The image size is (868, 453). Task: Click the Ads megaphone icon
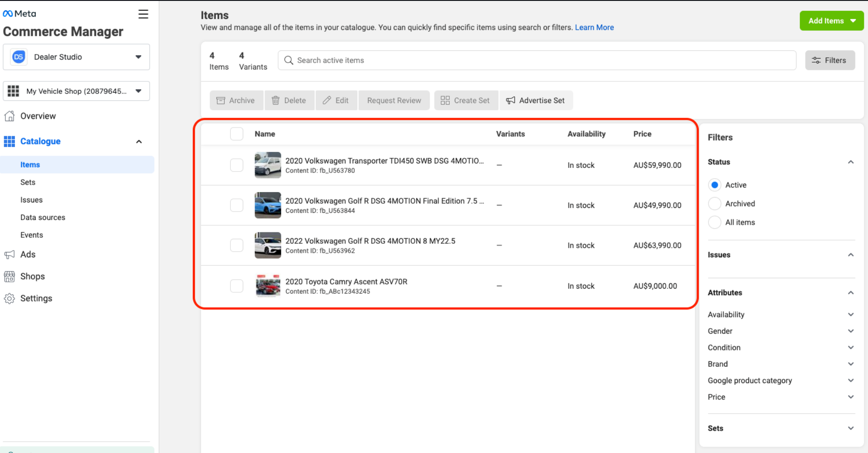(x=9, y=254)
